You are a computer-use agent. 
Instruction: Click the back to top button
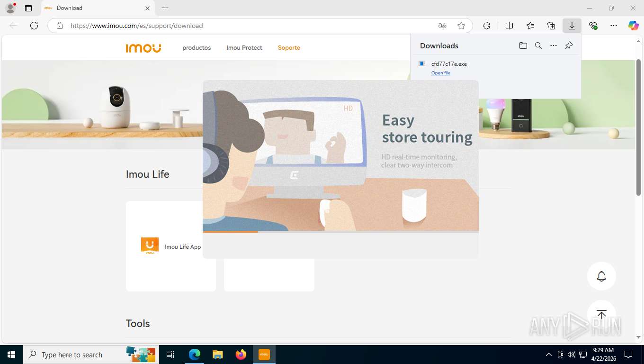coord(601,314)
